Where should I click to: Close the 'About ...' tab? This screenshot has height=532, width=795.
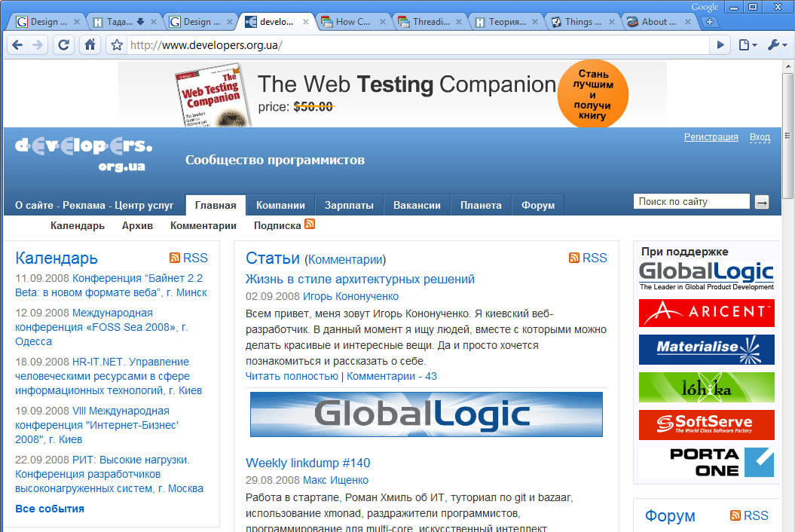[687, 22]
